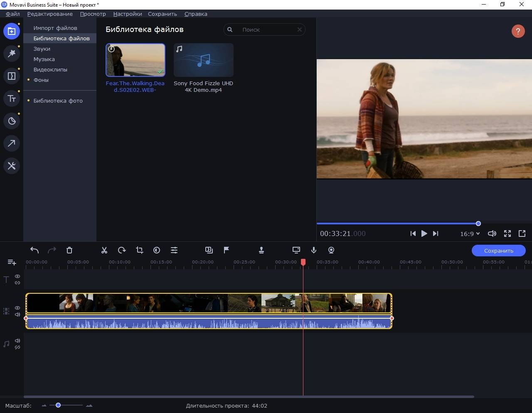Screen dimensions: 532x413
Task: Split clip with scissors icon
Action: coord(104,250)
